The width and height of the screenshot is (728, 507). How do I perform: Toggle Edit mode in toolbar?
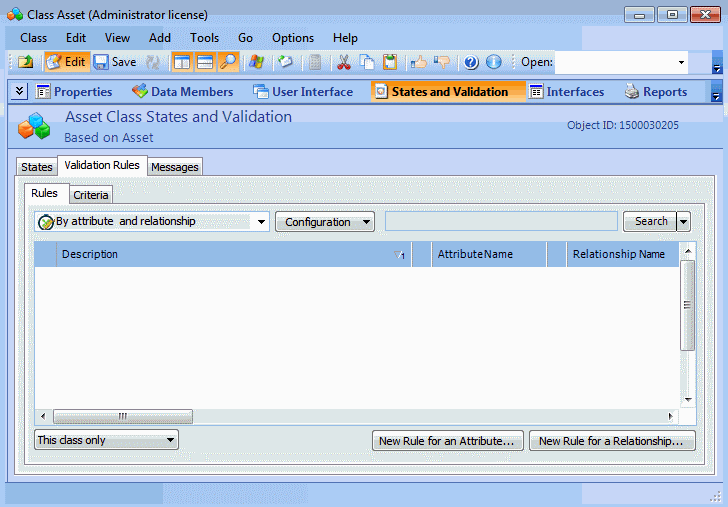(67, 62)
